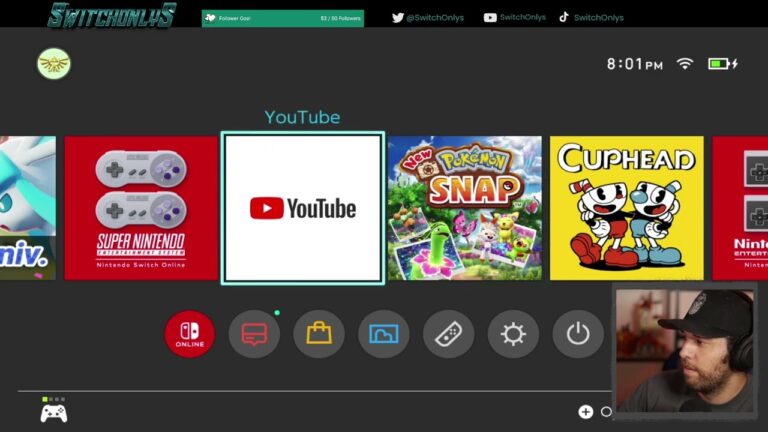The width and height of the screenshot is (768, 432).
Task: Click the streamer webcam overlay
Action: (685, 351)
